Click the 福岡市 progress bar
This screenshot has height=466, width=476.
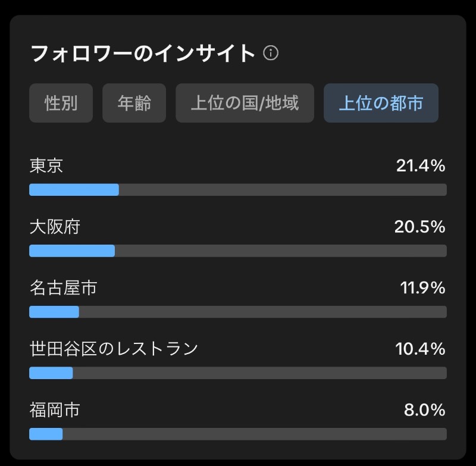point(238,434)
